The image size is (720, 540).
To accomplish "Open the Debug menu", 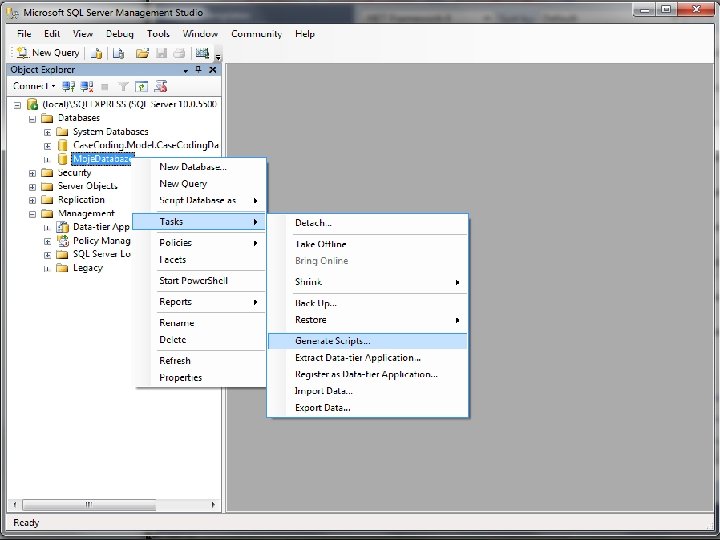I will click(119, 34).
